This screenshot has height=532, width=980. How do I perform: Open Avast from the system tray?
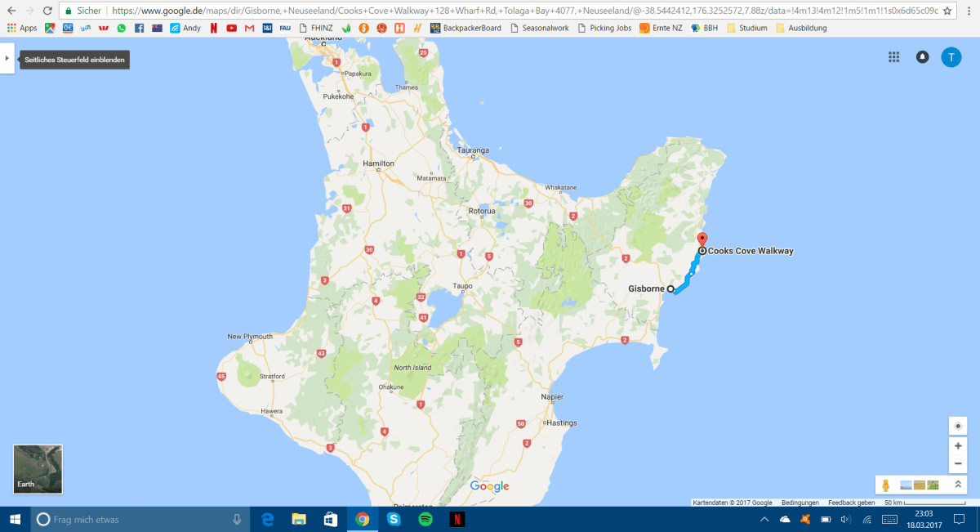point(805,519)
